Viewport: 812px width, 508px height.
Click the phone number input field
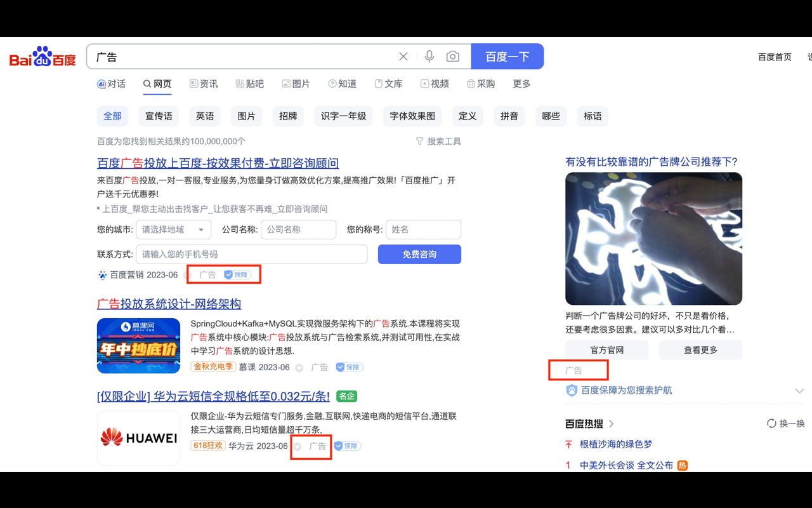point(251,254)
